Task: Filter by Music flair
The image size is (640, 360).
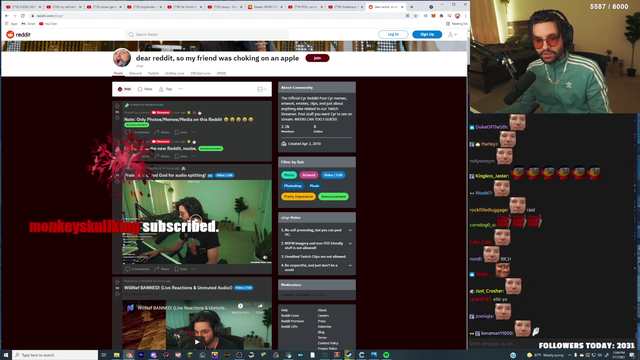Action: 314,186
